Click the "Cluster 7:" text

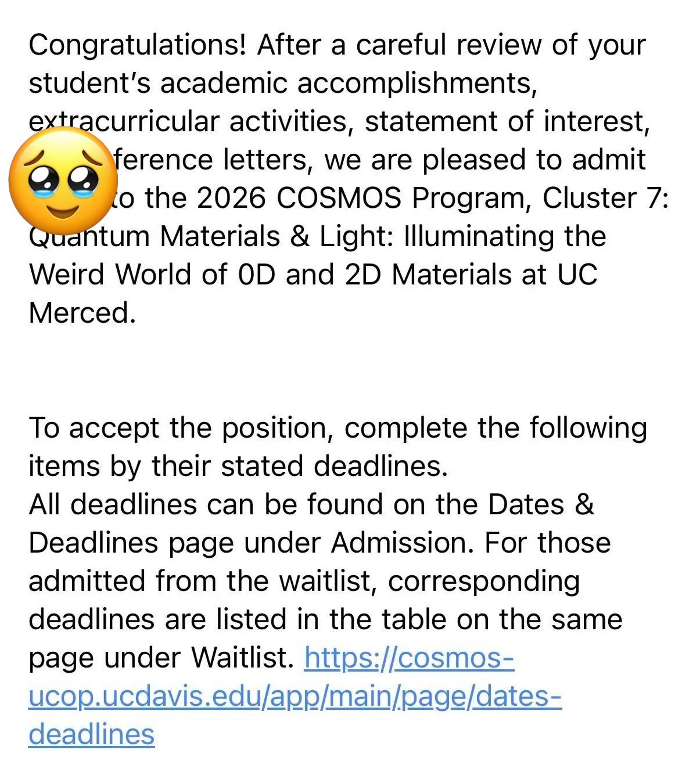click(605, 198)
